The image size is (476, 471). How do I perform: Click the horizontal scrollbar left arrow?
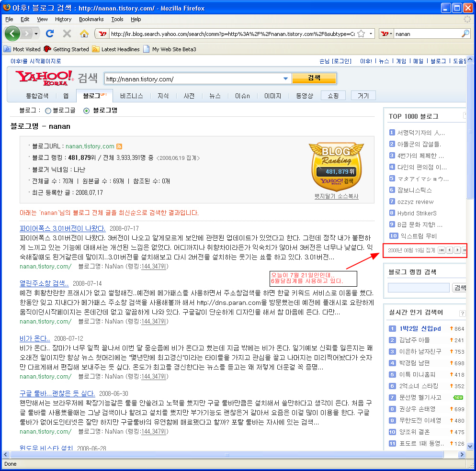click(6, 454)
